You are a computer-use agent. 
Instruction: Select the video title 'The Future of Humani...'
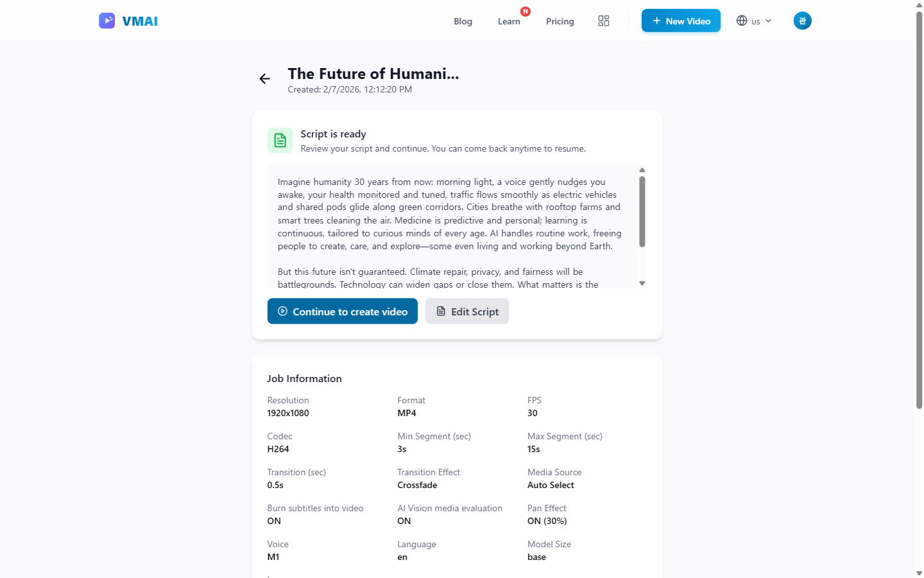click(373, 73)
